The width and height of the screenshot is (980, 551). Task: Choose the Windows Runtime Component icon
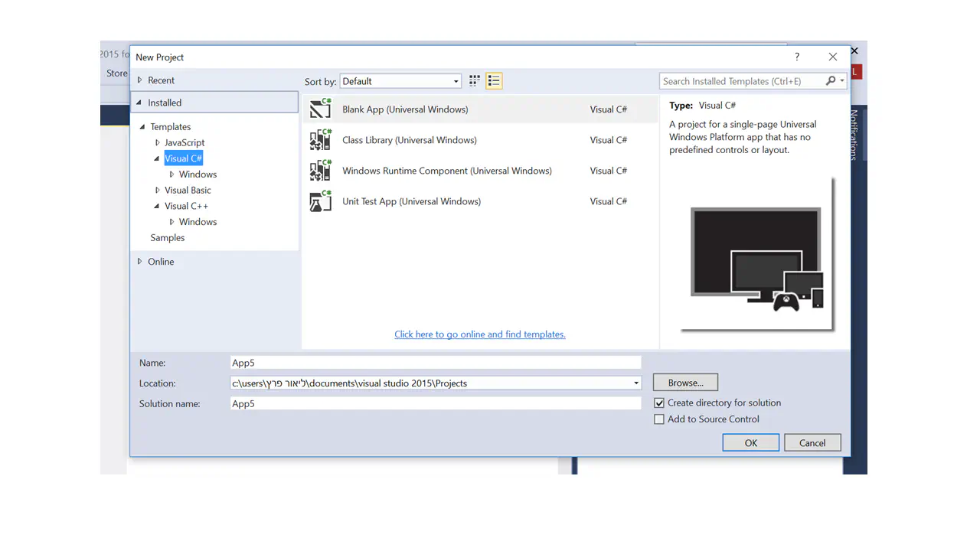point(320,171)
